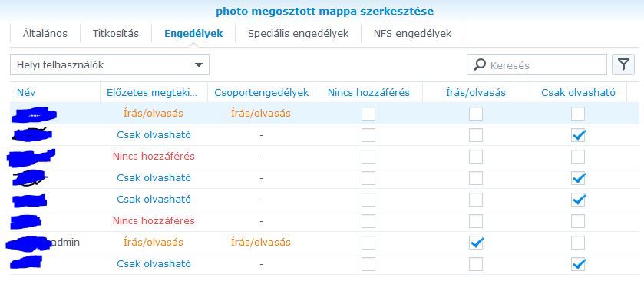The height and width of the screenshot is (281, 644).
Task: Click the Csak olvasható column header
Action: [x=578, y=92]
